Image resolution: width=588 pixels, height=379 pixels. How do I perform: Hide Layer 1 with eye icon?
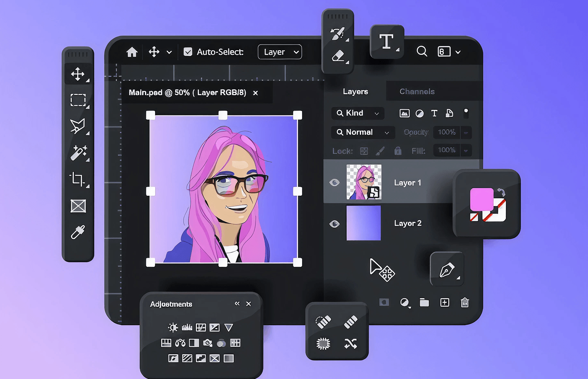334,182
